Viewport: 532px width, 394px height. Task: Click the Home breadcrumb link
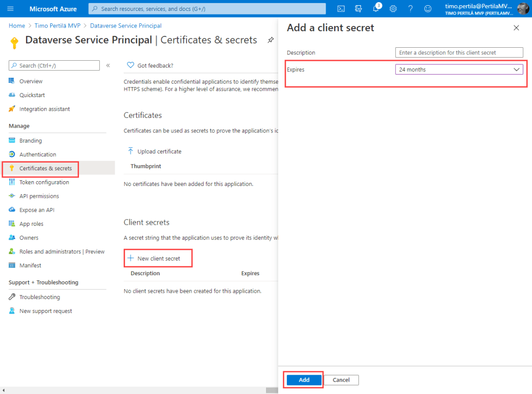pyautogui.click(x=17, y=25)
